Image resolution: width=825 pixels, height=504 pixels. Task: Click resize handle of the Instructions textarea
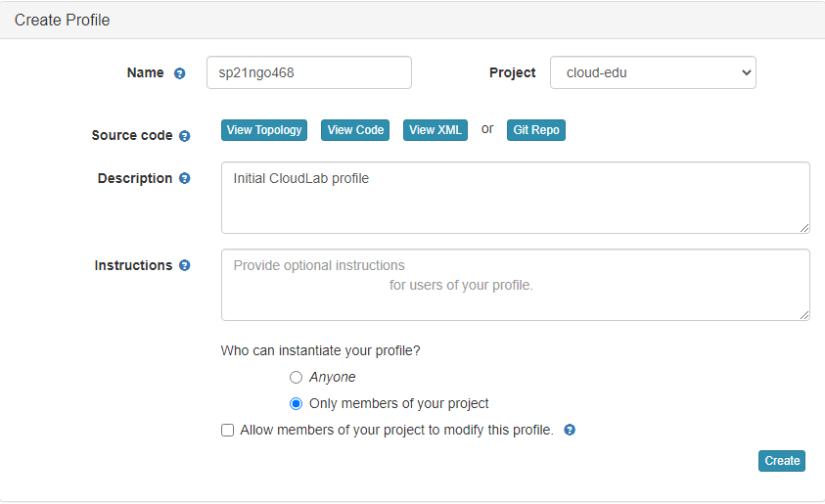pyautogui.click(x=803, y=314)
